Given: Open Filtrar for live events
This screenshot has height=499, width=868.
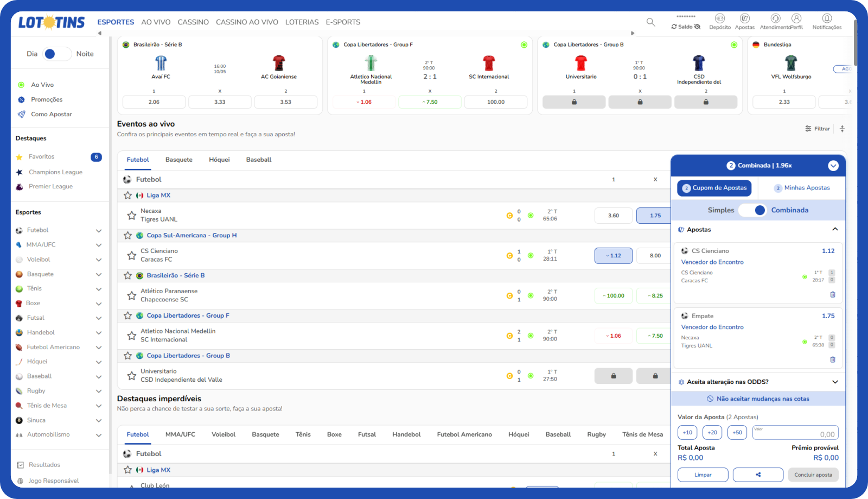Looking at the screenshot, I should 818,129.
